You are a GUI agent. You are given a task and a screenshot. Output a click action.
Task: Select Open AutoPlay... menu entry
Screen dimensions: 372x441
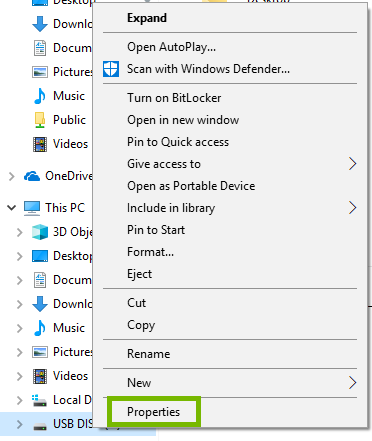point(230,47)
